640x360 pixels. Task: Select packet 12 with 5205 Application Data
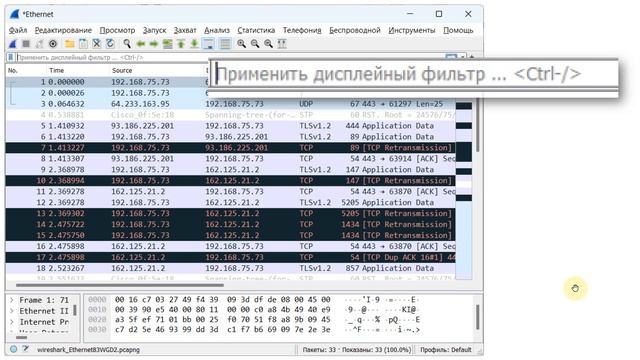click(x=231, y=202)
